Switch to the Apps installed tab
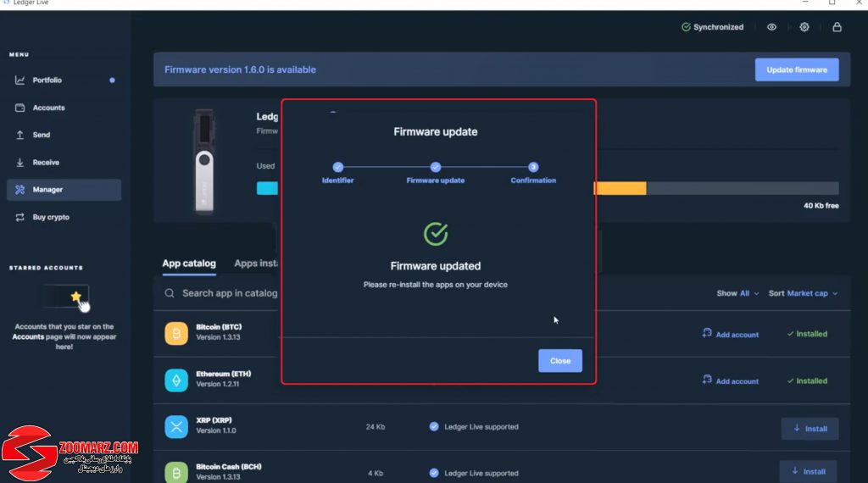The height and width of the screenshot is (483, 868). click(x=256, y=264)
